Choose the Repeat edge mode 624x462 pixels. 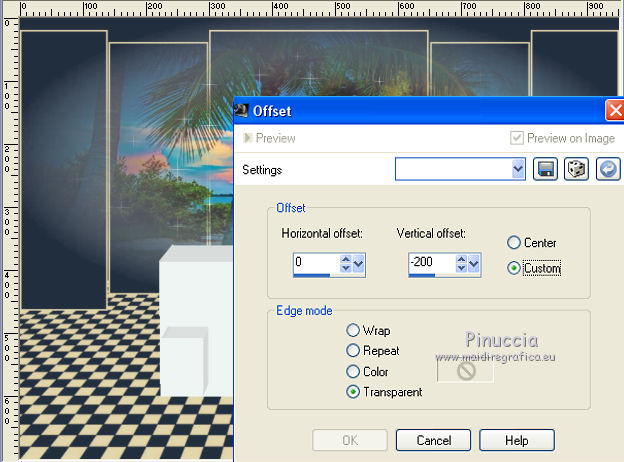353,351
